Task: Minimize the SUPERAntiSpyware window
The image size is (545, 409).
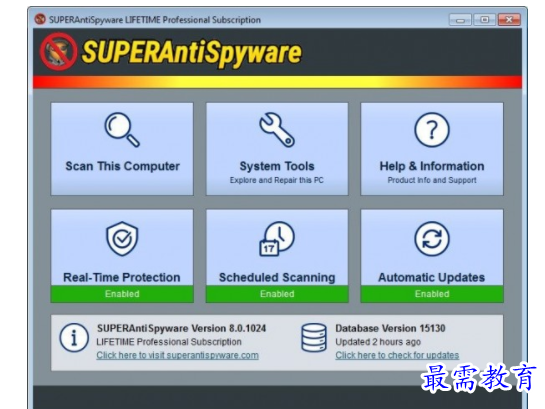Action: pos(460,20)
